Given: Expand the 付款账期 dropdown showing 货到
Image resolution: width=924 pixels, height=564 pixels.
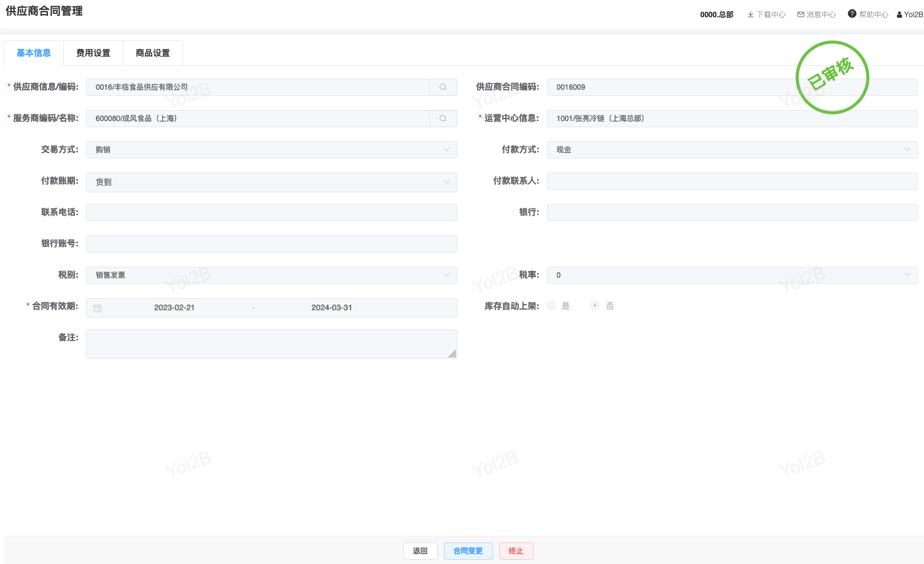Looking at the screenshot, I should point(271,182).
